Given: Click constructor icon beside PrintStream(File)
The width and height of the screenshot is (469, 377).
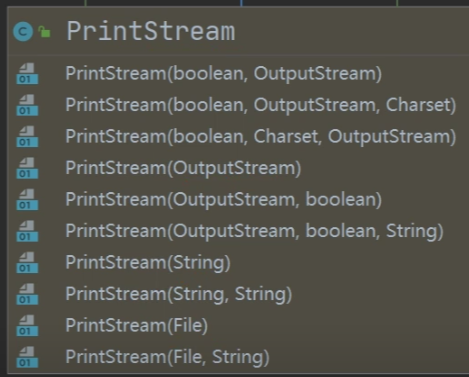Looking at the screenshot, I should click(x=27, y=325).
